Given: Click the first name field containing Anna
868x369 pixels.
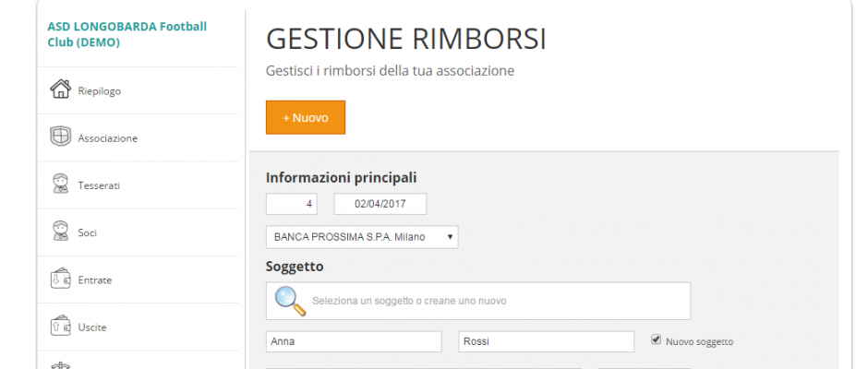Looking at the screenshot, I should click(x=354, y=342).
